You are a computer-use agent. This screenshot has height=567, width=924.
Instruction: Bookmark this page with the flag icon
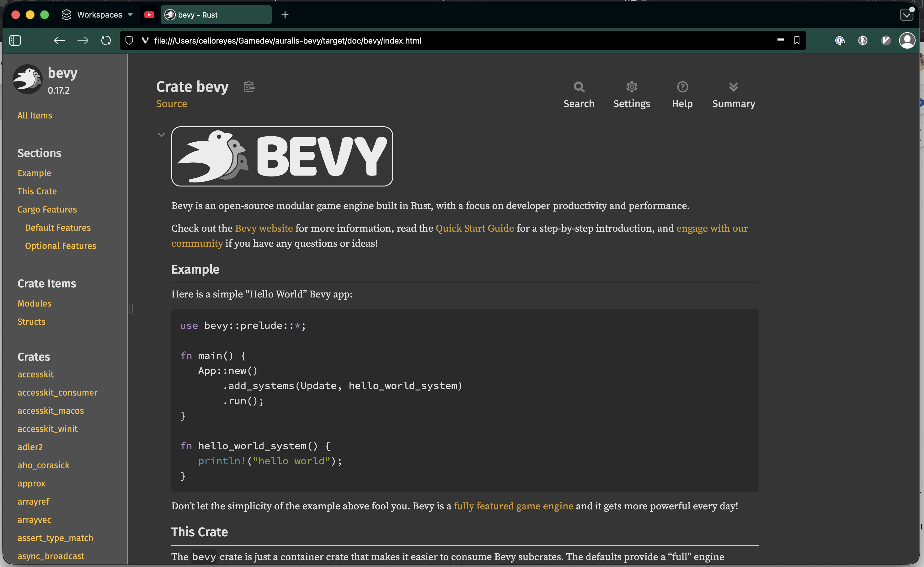[797, 40]
